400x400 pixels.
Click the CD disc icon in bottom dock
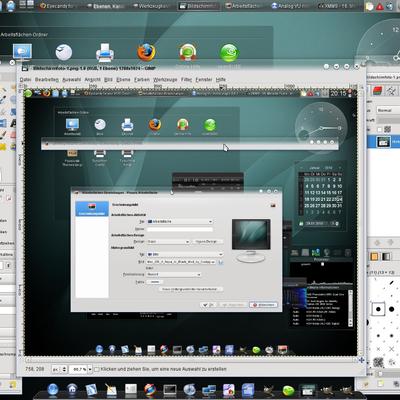tap(190, 390)
